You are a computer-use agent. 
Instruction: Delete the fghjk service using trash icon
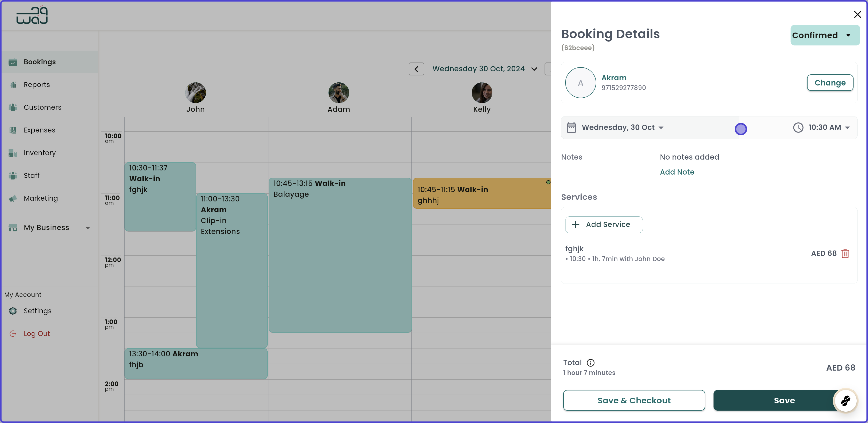coord(845,254)
